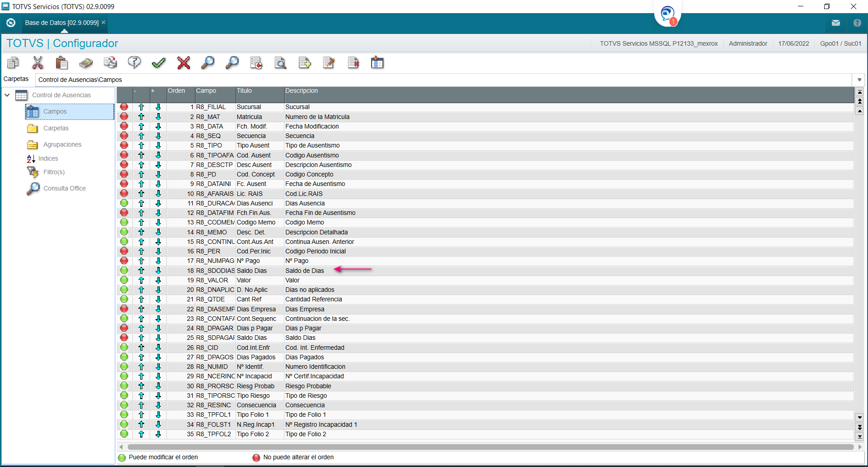Click the red status dot of R8_FILIAL row
Image resolution: width=868 pixels, height=467 pixels.
pos(124,107)
